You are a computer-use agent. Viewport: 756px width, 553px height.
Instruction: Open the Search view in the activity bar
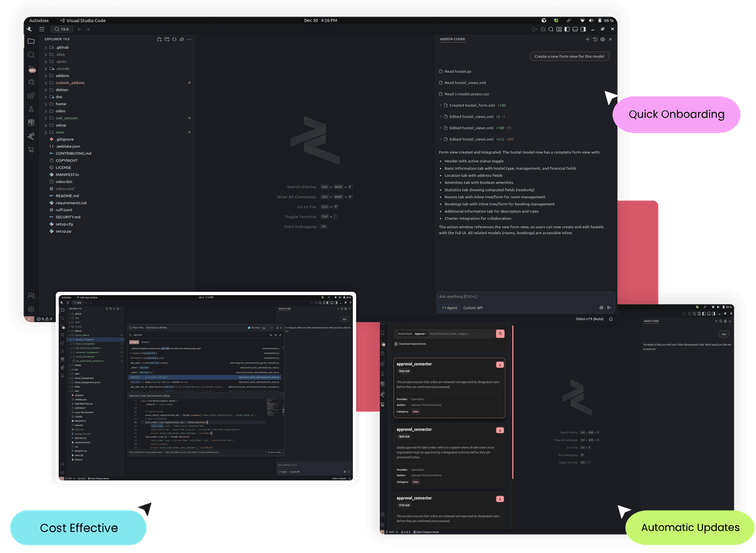(x=31, y=55)
